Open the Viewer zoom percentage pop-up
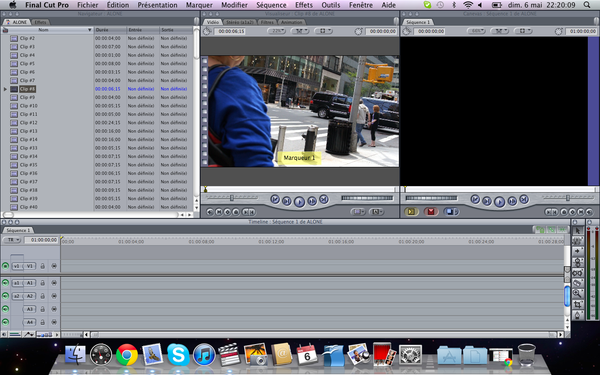 pyautogui.click(x=276, y=31)
